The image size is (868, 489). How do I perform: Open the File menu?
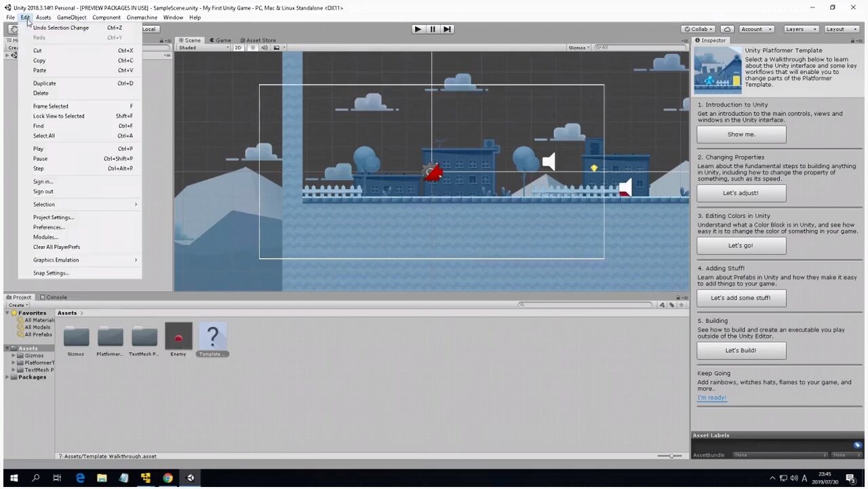click(10, 17)
